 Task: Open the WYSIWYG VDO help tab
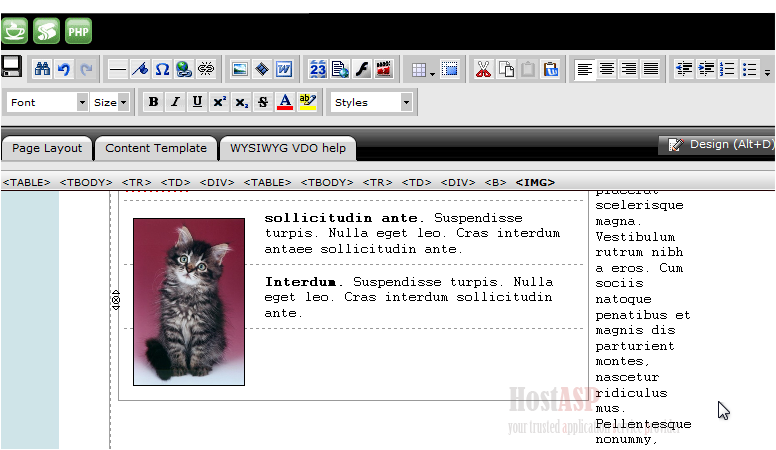(x=288, y=148)
